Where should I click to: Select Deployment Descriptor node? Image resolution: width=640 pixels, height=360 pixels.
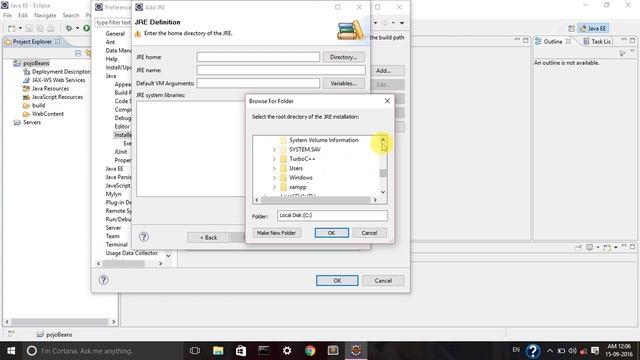point(61,72)
